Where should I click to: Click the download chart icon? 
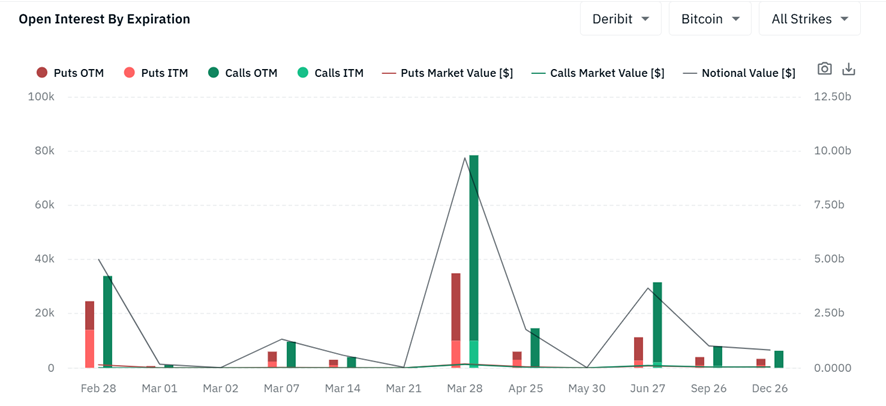point(849,69)
